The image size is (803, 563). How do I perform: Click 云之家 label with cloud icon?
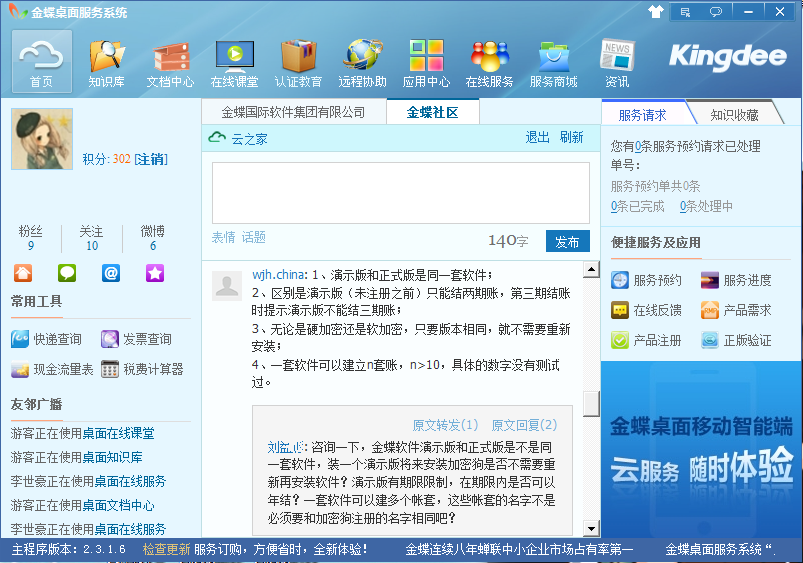[238, 138]
